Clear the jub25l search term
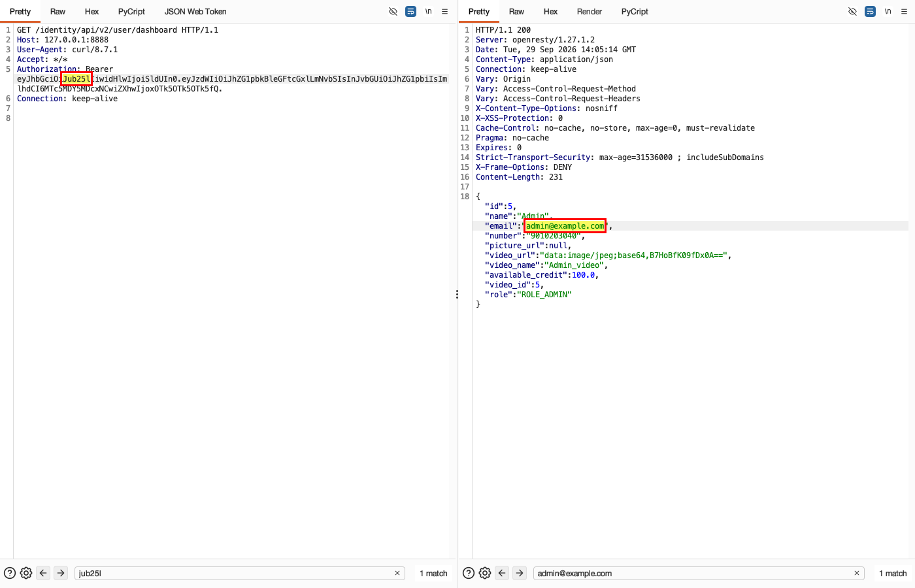The image size is (915, 588). (x=397, y=573)
